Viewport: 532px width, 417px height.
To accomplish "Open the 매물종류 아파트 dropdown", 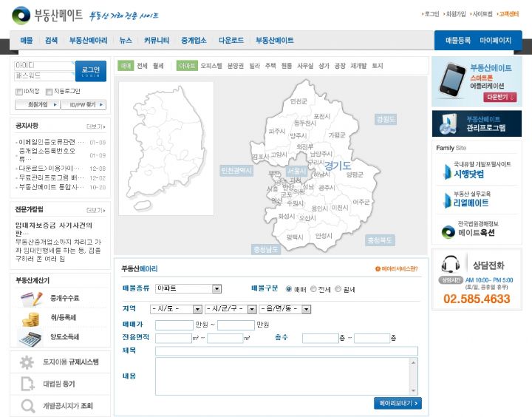I will click(x=216, y=289).
